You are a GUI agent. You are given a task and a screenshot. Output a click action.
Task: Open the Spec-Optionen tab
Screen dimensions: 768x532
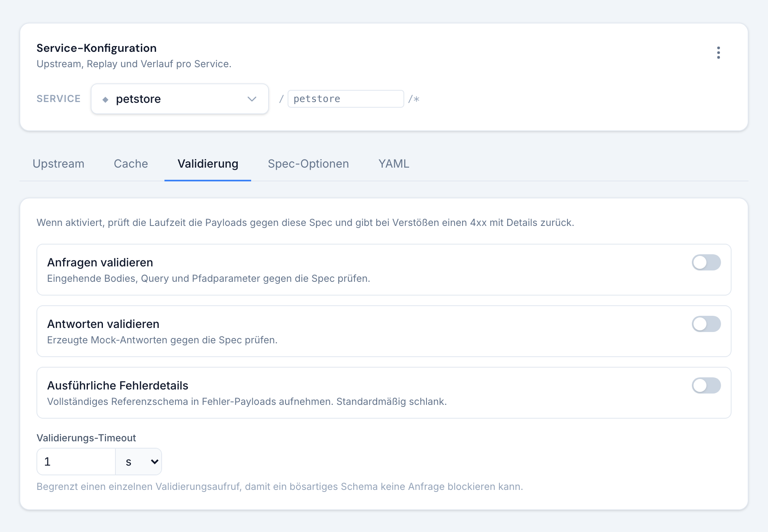pyautogui.click(x=308, y=164)
